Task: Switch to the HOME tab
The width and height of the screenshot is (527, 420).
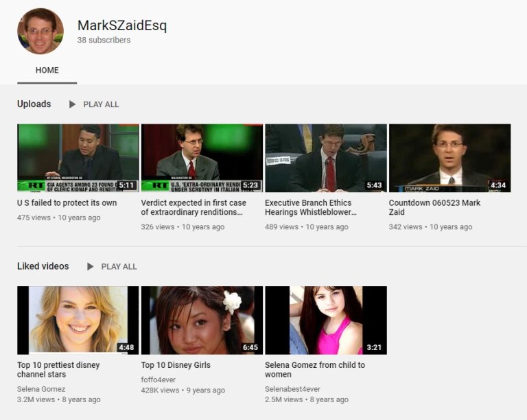Action: pyautogui.click(x=47, y=70)
